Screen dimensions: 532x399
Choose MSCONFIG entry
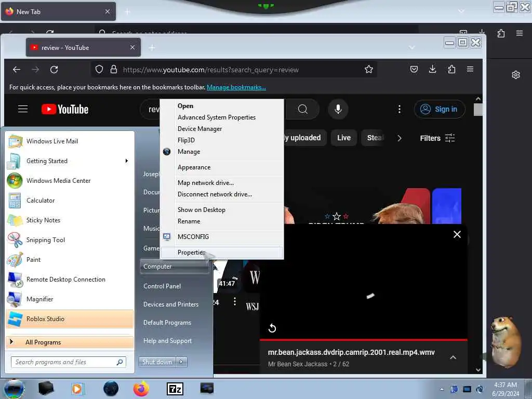(221, 237)
